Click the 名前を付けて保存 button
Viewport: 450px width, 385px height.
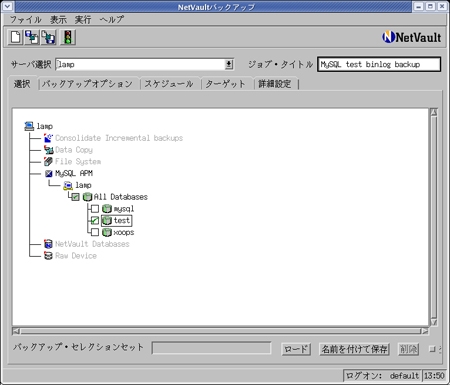point(354,349)
